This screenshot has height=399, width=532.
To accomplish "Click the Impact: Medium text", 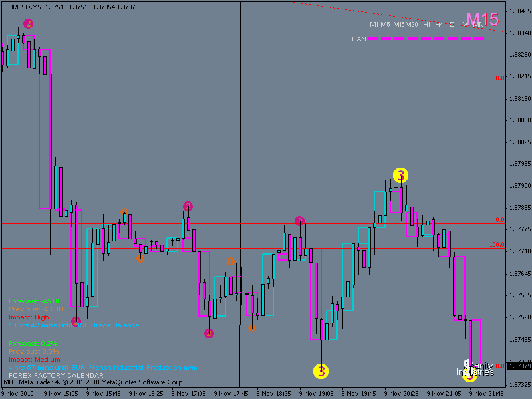I will (x=35, y=360).
